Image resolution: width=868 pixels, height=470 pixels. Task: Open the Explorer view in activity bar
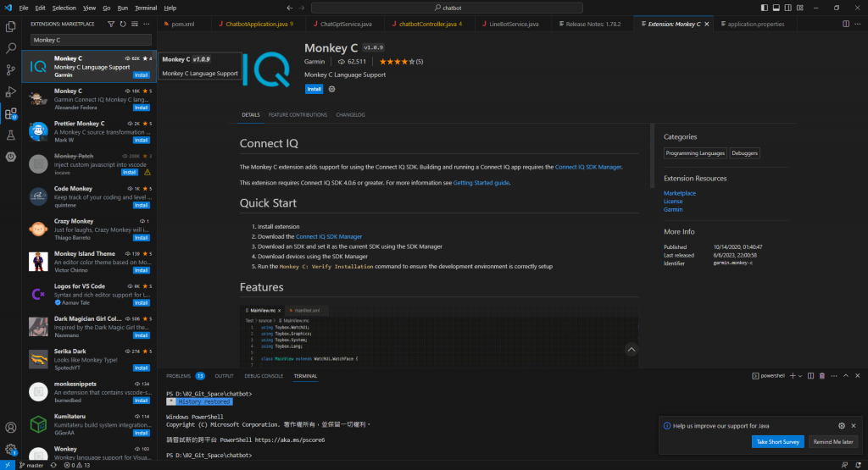[10, 26]
